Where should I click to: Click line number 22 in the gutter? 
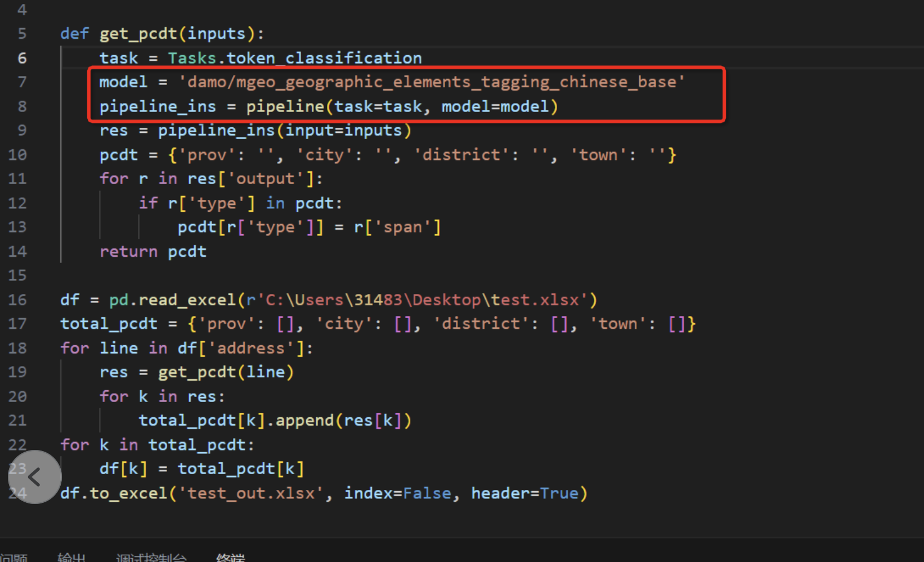(x=17, y=445)
